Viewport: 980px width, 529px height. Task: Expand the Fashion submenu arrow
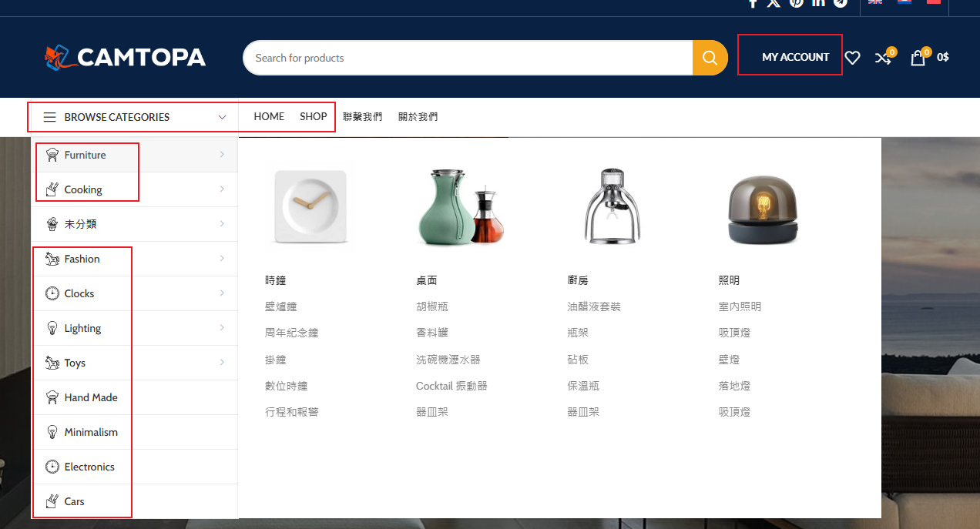click(x=222, y=259)
